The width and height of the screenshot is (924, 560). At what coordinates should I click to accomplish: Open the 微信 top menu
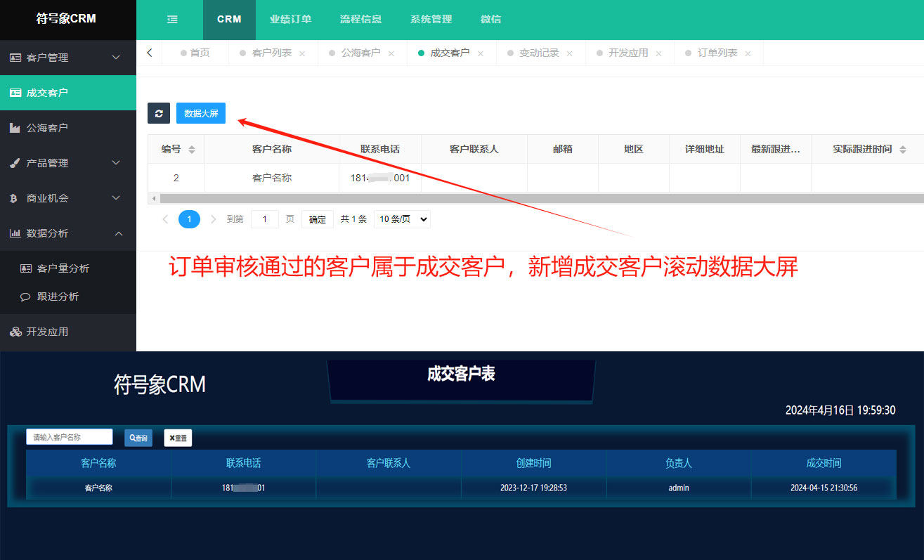click(490, 20)
